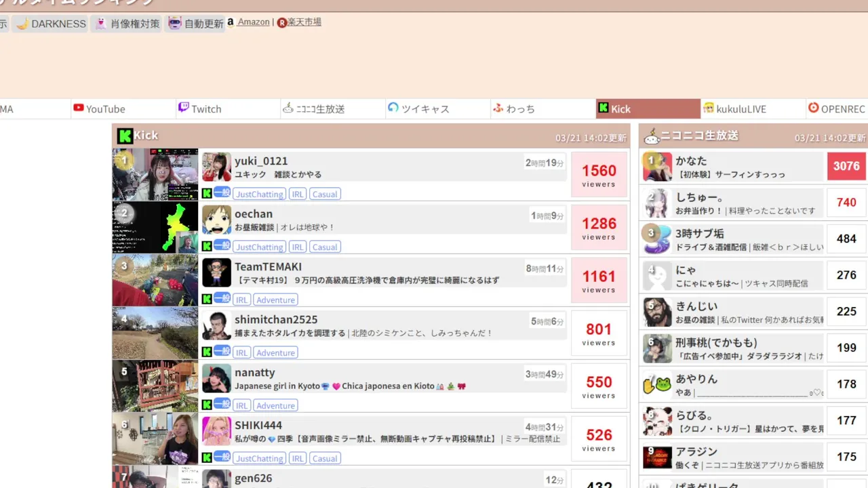The image size is (868, 488).
Task: Click IRL tag on shimitchan2525 row
Action: click(x=242, y=352)
